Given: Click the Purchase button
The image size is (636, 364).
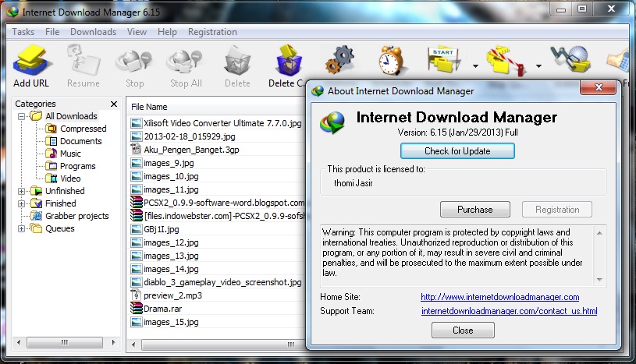Looking at the screenshot, I should click(475, 210).
